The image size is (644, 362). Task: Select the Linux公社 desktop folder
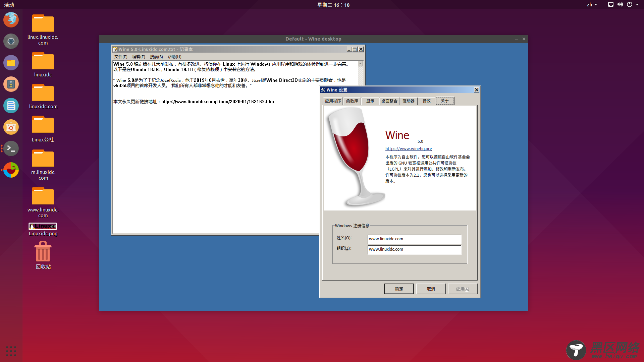coord(43,129)
